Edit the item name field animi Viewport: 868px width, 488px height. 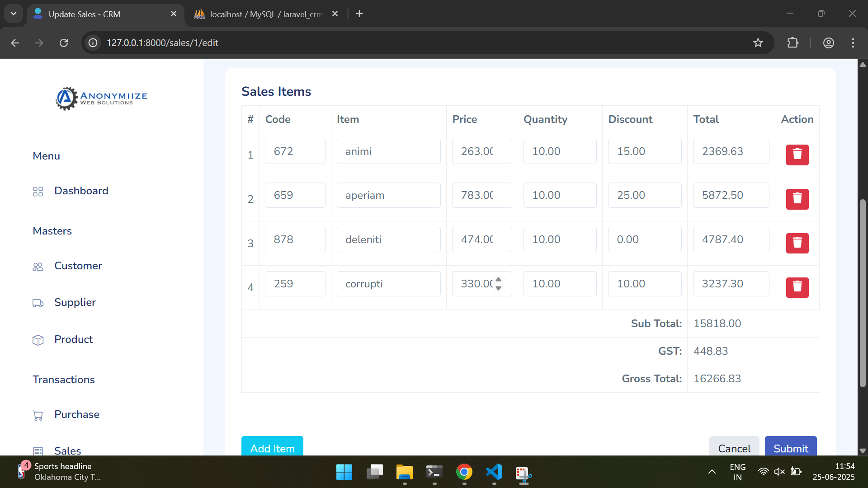[x=388, y=151]
